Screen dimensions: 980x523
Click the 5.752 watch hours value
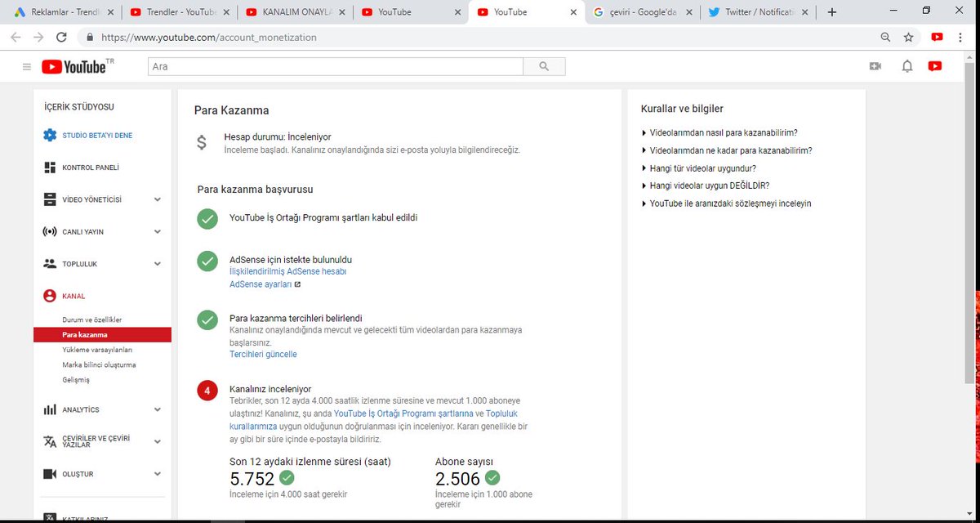click(252, 479)
